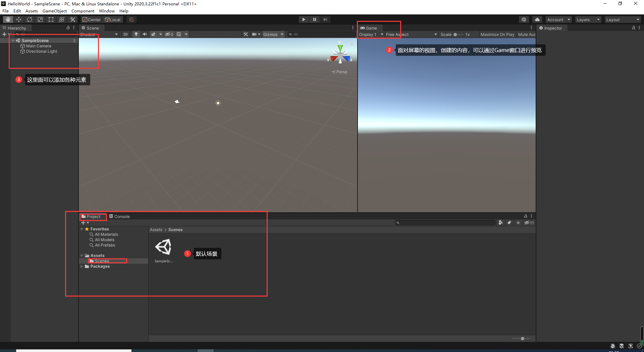Toggle grid snapping icon in main toolbar
The height and width of the screenshot is (352, 644).
point(131,19)
